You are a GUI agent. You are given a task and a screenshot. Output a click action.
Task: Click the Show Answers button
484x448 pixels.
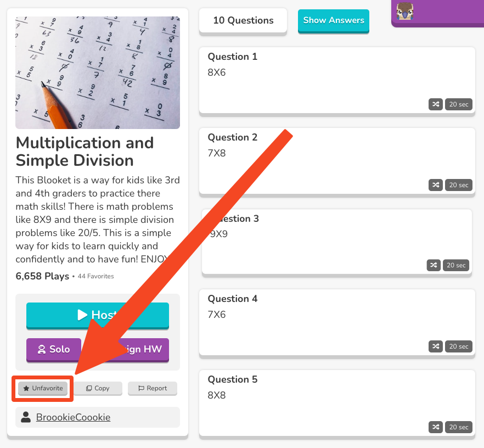click(333, 20)
